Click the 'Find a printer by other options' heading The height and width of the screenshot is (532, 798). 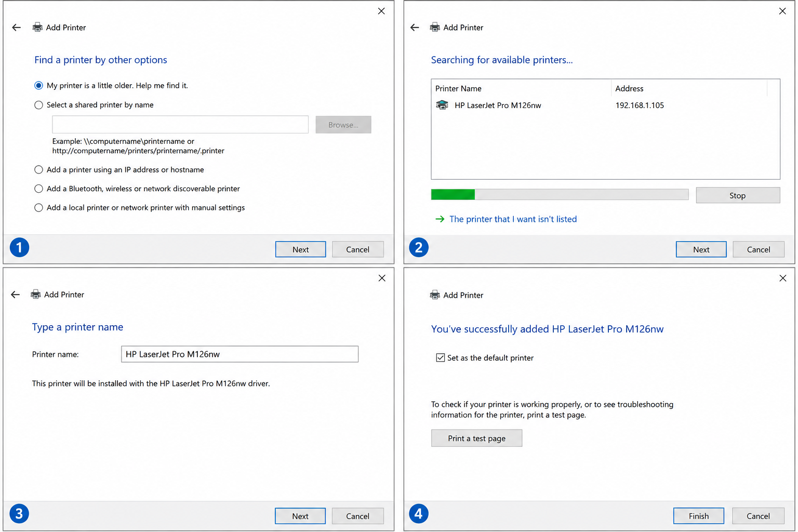point(101,60)
